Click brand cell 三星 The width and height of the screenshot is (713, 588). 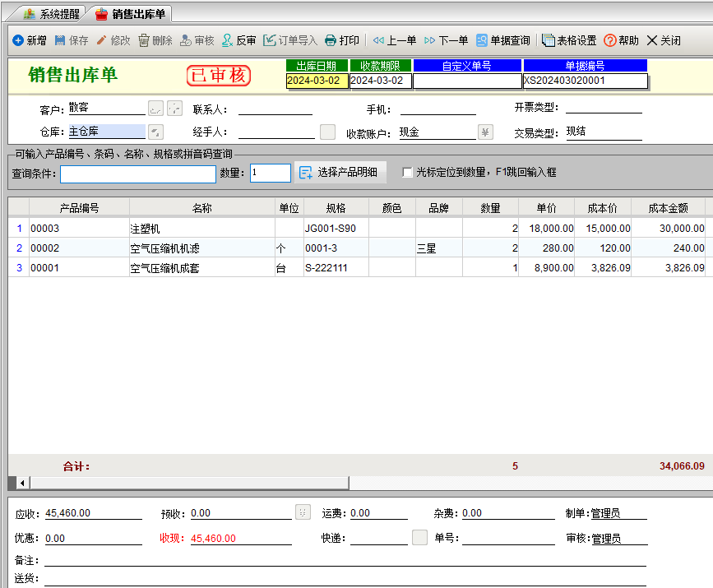439,248
